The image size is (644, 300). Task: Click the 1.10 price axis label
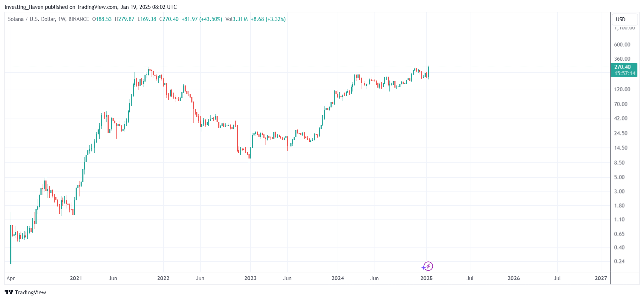pyautogui.click(x=619, y=220)
